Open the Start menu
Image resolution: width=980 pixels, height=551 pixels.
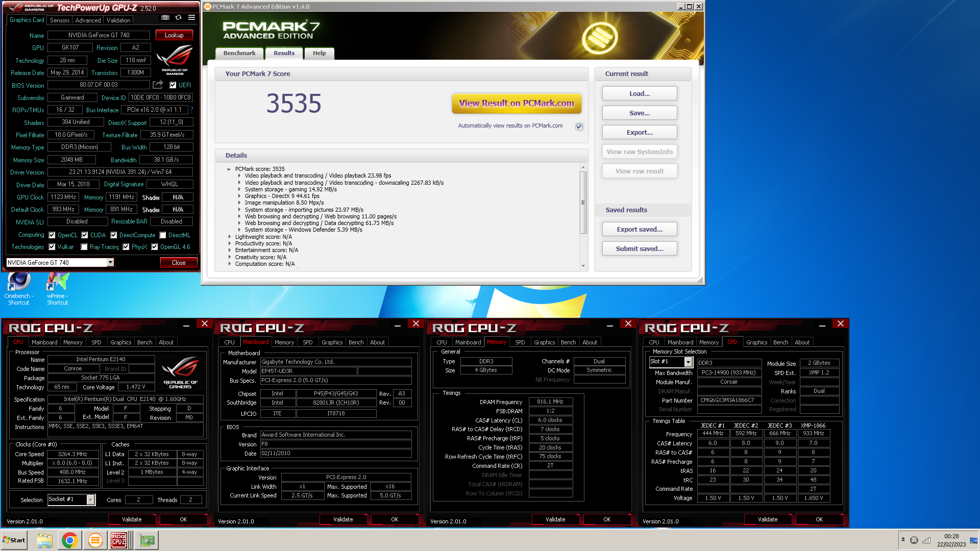point(14,540)
